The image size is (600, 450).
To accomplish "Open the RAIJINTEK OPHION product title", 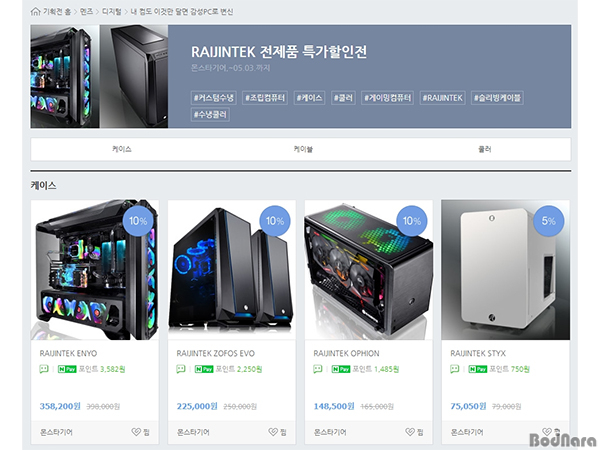I will [346, 353].
